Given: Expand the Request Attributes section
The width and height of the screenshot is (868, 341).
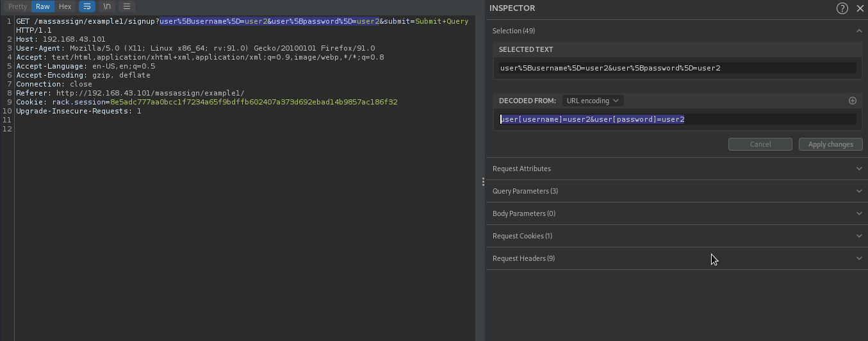Looking at the screenshot, I should point(676,169).
